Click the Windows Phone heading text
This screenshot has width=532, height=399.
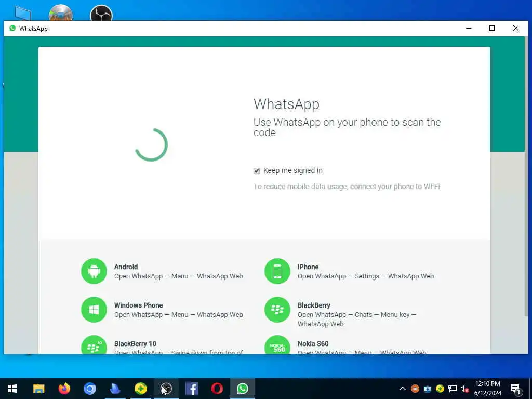click(138, 305)
